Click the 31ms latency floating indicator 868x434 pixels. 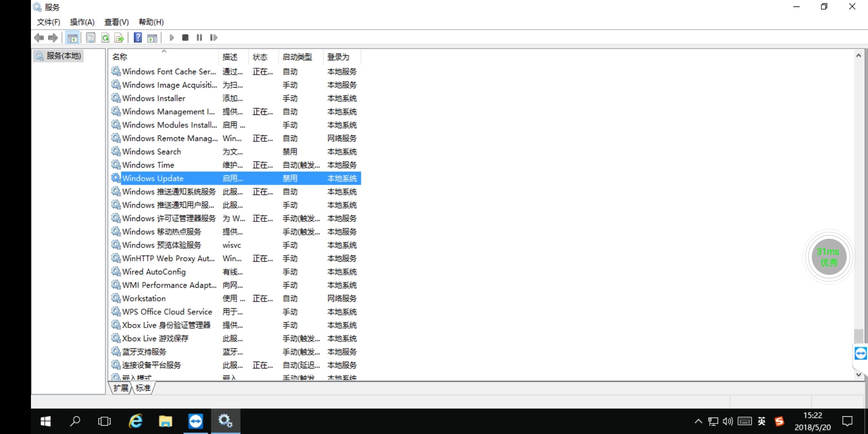pos(829,257)
